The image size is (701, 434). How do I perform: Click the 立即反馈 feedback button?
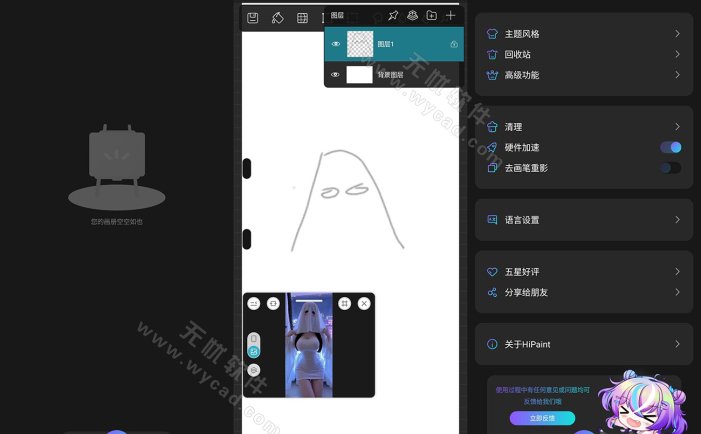coord(542,418)
